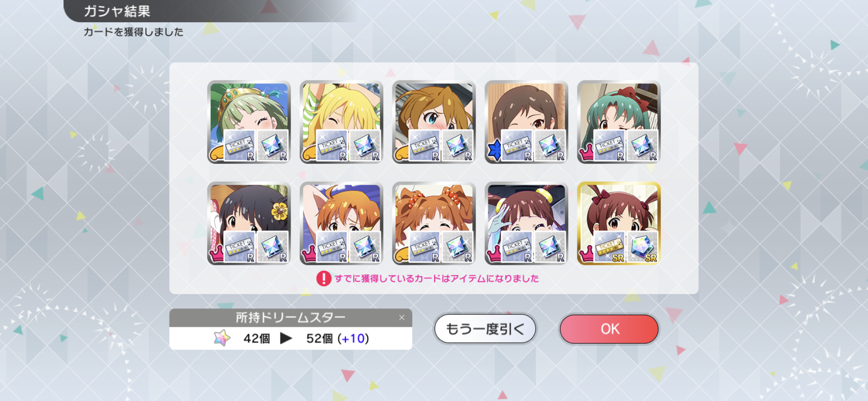
Task: Close the 所持ドリームスター panel
Action: click(x=402, y=318)
